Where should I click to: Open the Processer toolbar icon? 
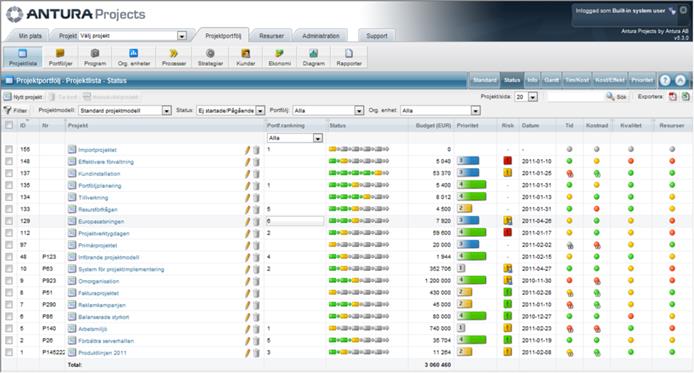coord(174,58)
